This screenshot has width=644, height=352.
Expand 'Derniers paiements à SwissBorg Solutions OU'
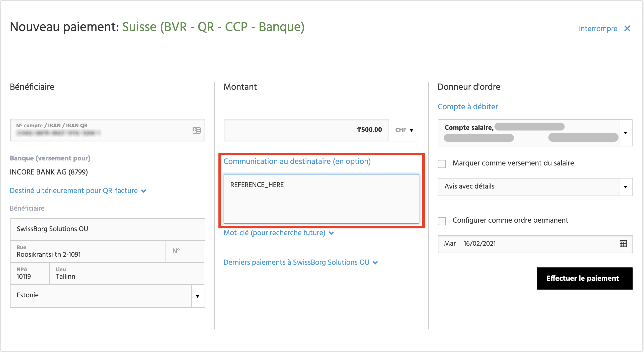tap(300, 262)
